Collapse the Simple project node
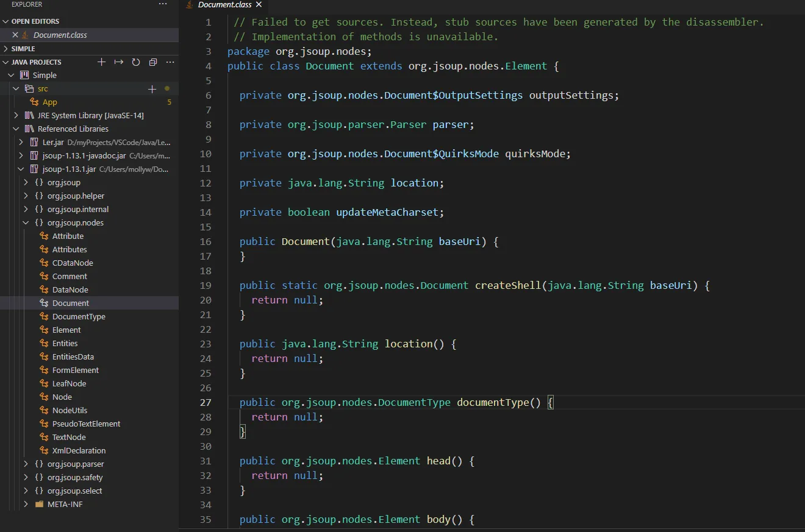Image resolution: width=805 pixels, height=532 pixels. point(11,76)
